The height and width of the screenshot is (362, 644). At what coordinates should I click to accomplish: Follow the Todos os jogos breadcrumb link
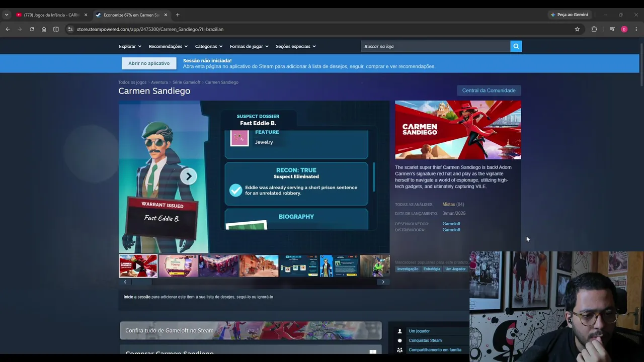click(x=132, y=82)
